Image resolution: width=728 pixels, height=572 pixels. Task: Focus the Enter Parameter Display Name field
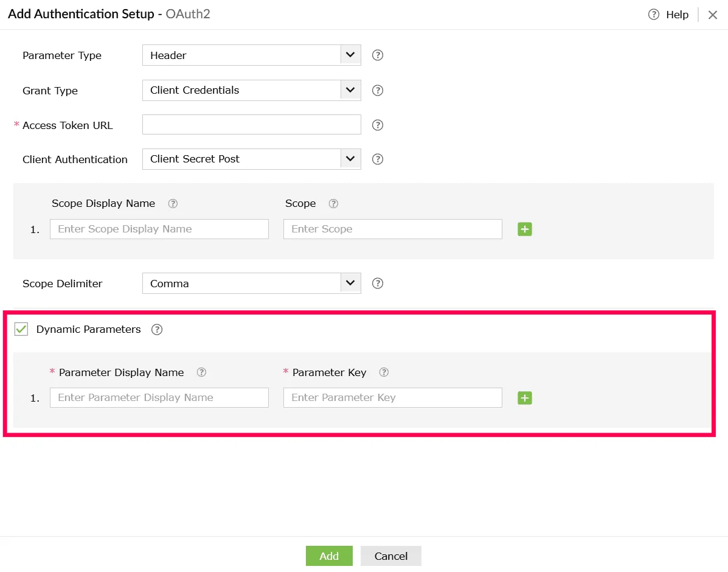(x=159, y=398)
